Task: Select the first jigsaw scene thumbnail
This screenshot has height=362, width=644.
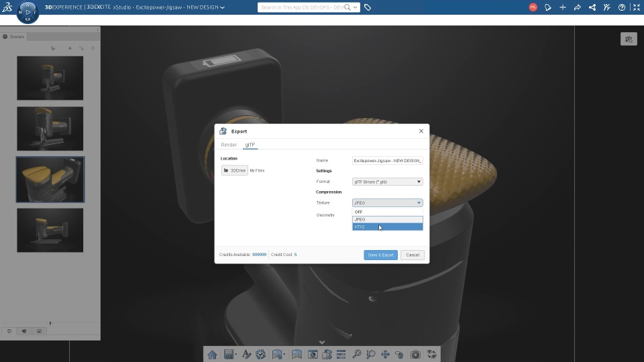Action: coord(50,78)
